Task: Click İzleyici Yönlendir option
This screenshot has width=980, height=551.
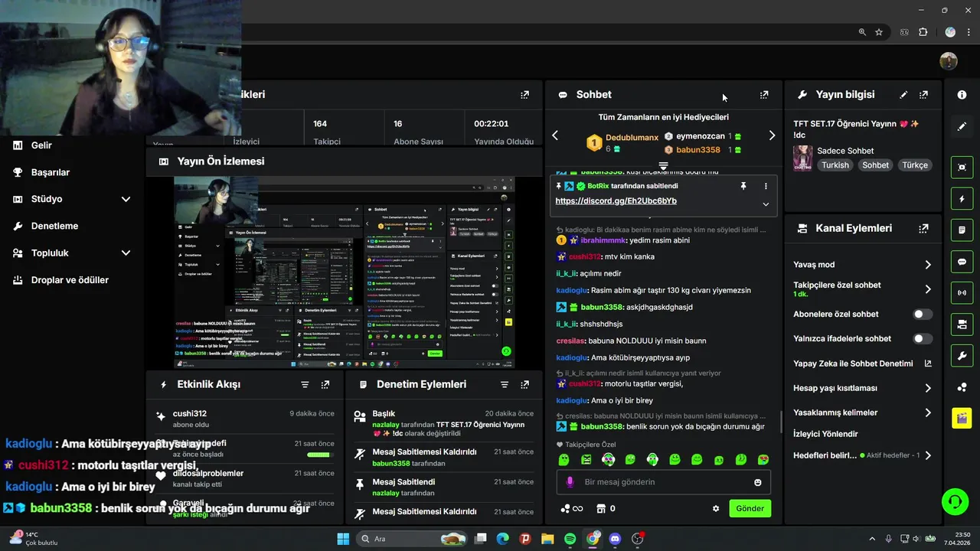Action: click(825, 434)
